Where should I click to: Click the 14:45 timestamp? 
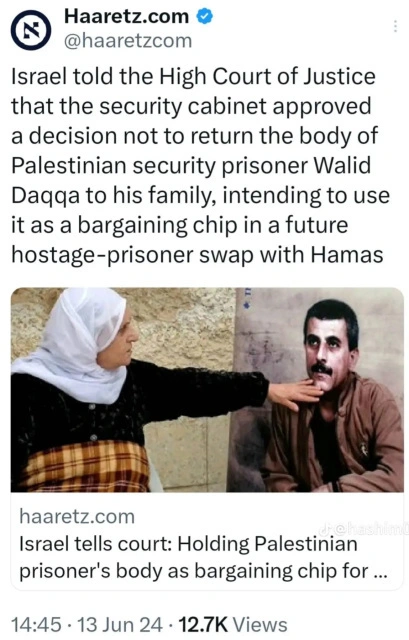36,625
